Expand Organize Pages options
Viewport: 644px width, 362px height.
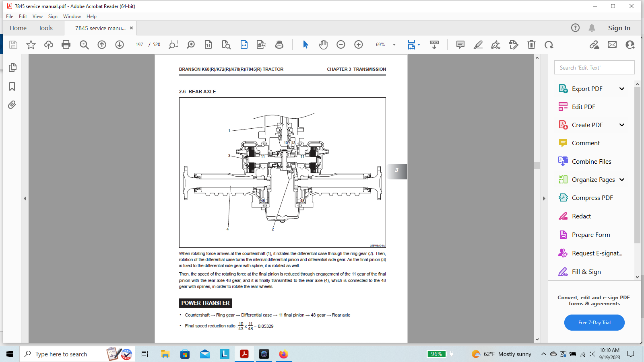622,179
